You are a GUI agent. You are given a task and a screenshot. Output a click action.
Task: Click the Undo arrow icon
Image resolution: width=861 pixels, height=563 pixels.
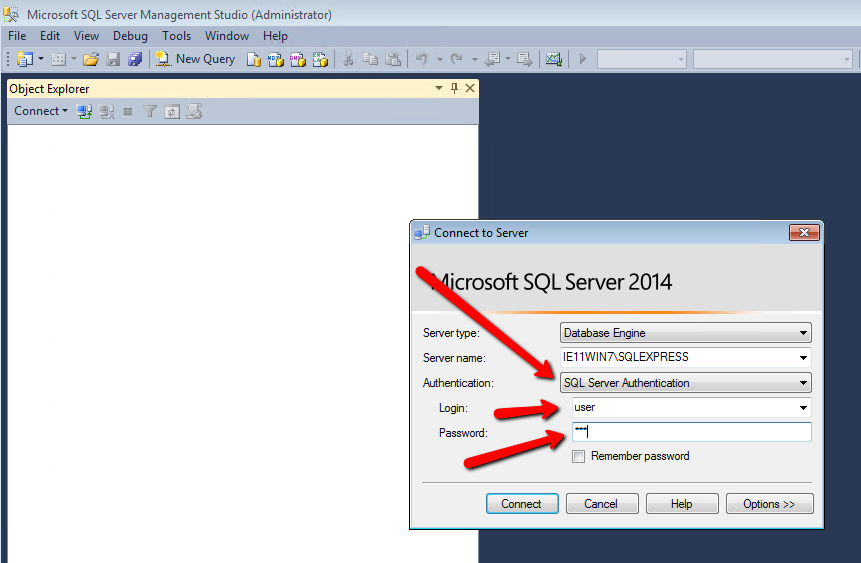coord(422,59)
